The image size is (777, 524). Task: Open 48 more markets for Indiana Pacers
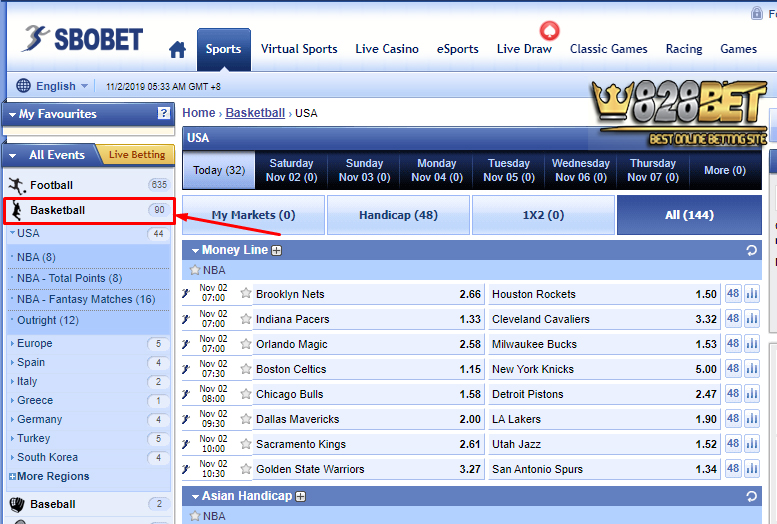[x=733, y=319]
